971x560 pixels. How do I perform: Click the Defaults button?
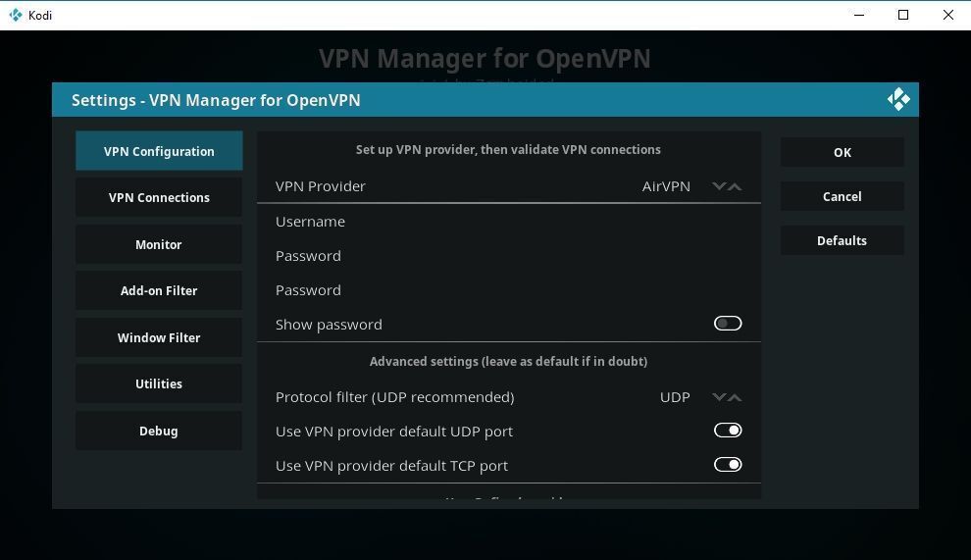tap(842, 240)
